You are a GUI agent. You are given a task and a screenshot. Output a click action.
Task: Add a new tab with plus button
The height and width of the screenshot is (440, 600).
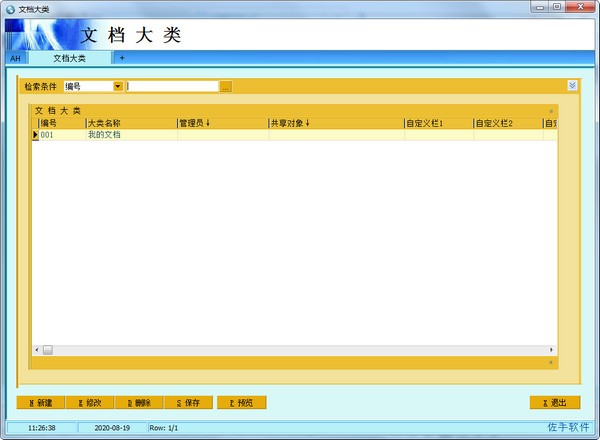point(122,58)
